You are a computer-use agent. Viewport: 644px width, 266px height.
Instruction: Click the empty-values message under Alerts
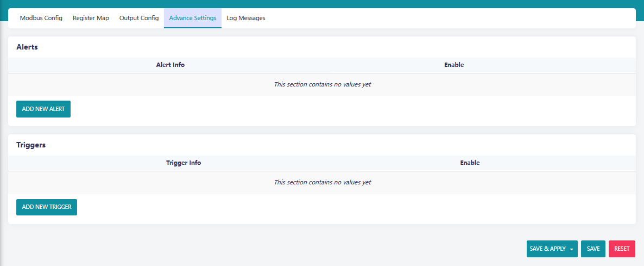click(323, 84)
